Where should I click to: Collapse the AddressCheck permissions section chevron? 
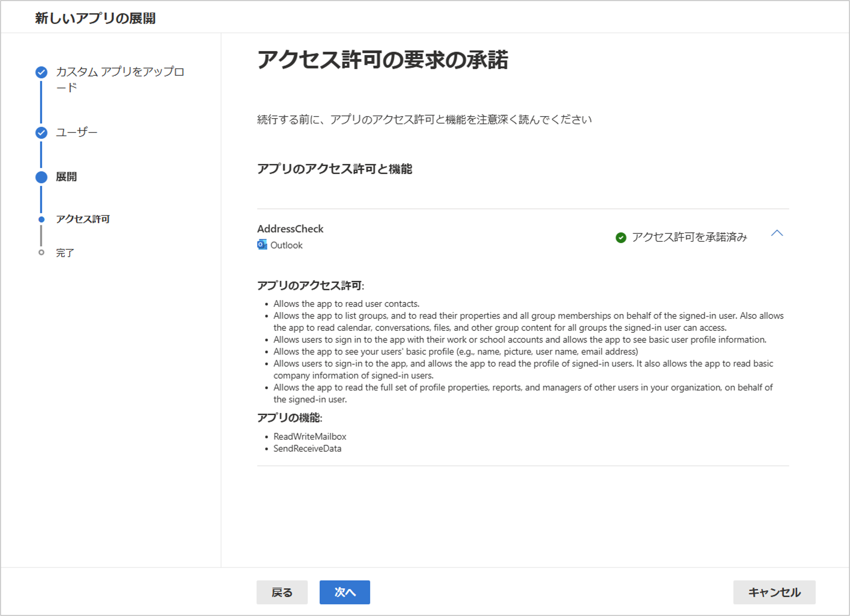point(777,233)
